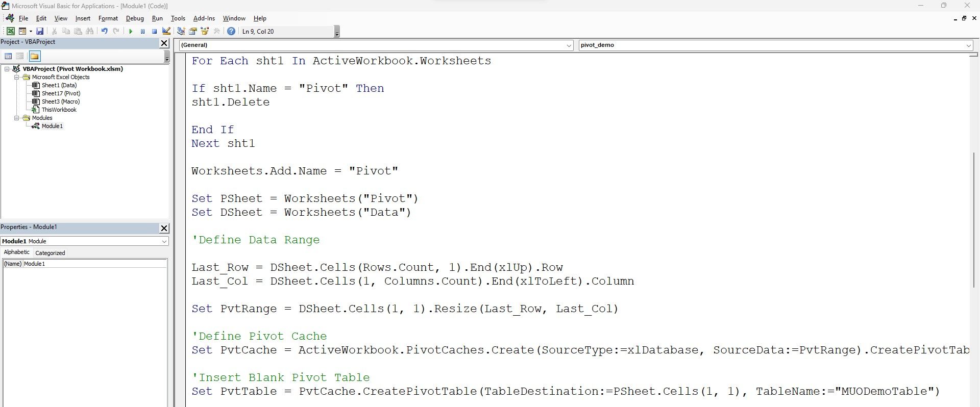
Task: Switch to the Alphabetic properties tab
Action: click(16, 252)
